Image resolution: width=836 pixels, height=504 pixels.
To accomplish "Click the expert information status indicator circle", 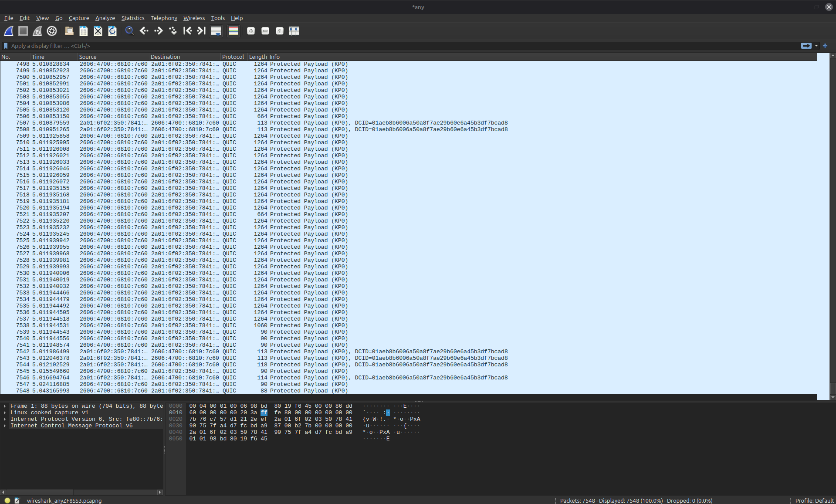I will pyautogui.click(x=7, y=501).
